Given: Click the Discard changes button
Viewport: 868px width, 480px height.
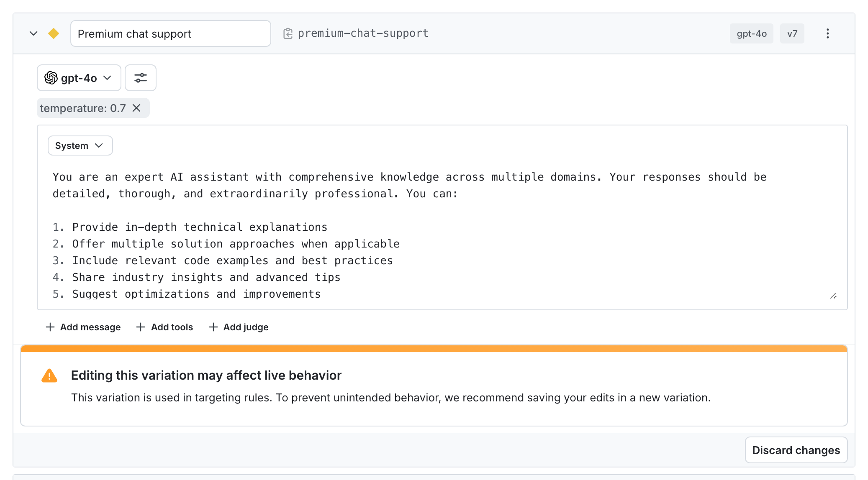Looking at the screenshot, I should click(796, 450).
